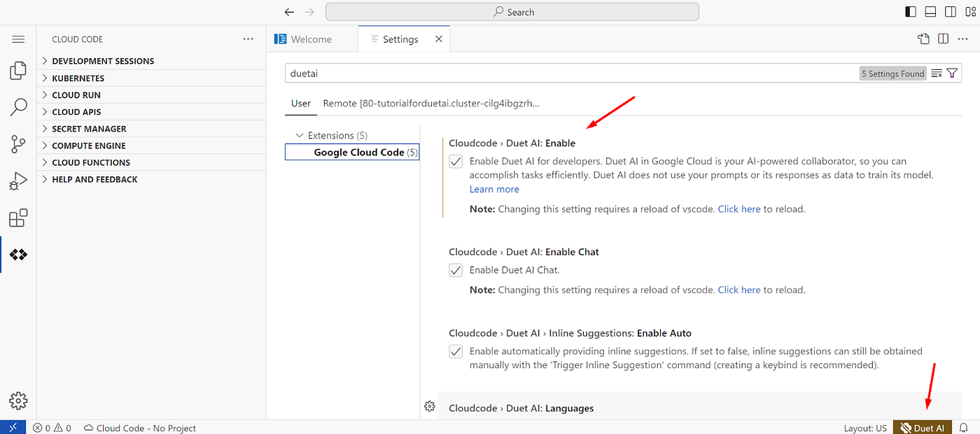Viewport: 980px width, 434px height.
Task: Click the 5 Settings Found badge
Action: (x=892, y=73)
